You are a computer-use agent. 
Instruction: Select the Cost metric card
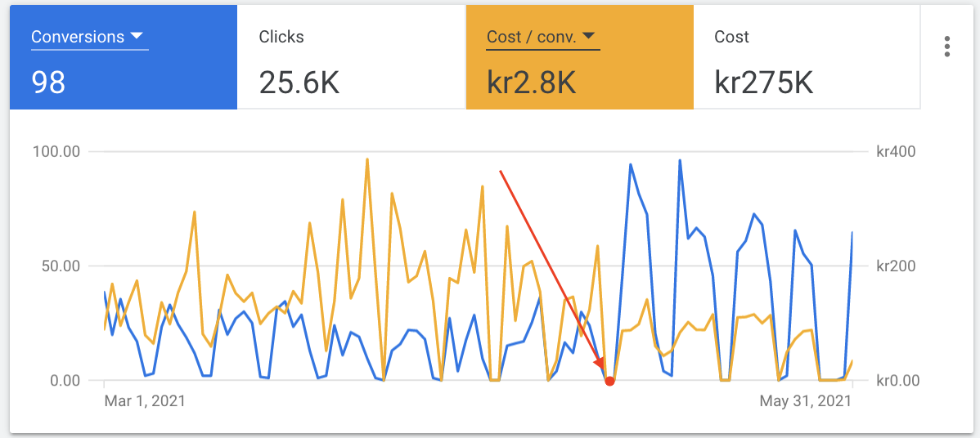[807, 57]
